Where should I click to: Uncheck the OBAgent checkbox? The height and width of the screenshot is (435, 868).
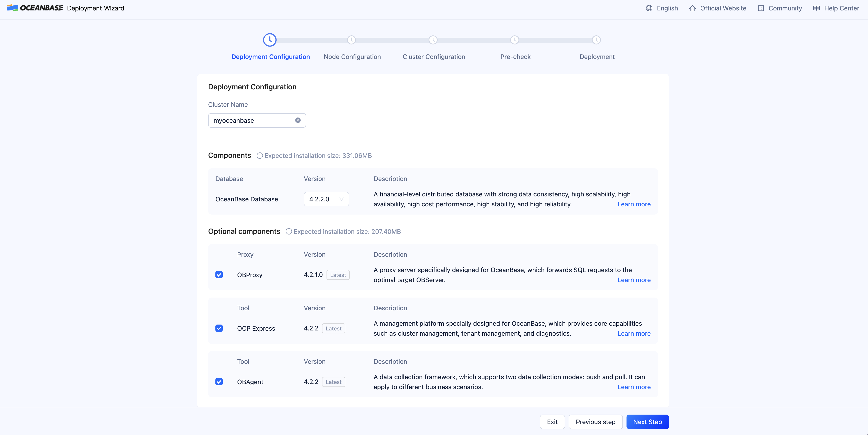(219, 382)
